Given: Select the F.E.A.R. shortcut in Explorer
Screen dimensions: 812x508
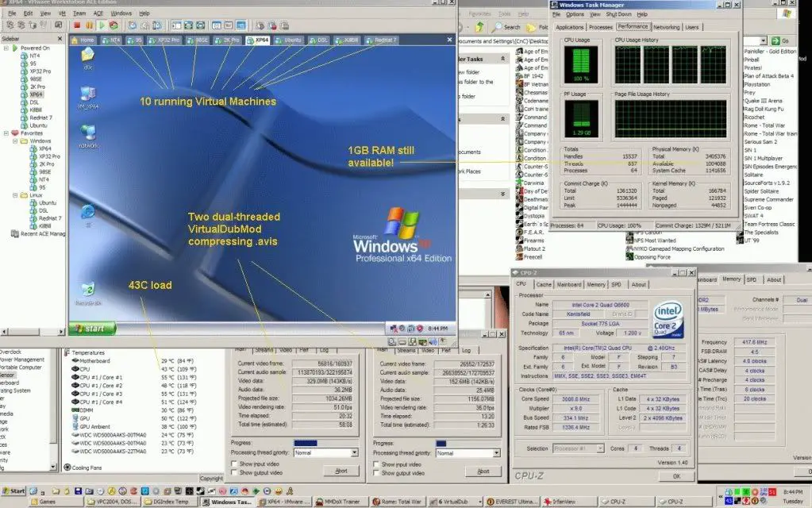Looking at the screenshot, I should tap(529, 232).
